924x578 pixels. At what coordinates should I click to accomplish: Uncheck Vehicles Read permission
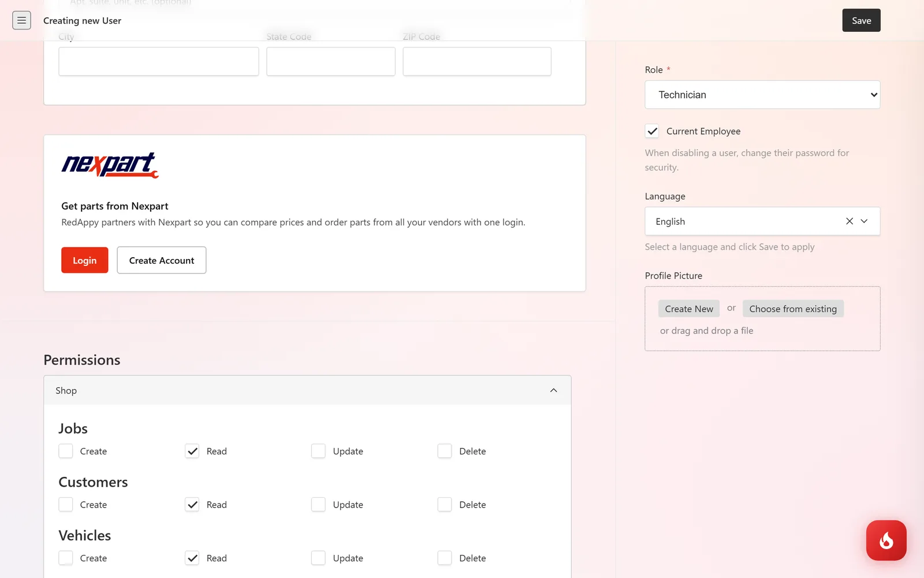(192, 558)
